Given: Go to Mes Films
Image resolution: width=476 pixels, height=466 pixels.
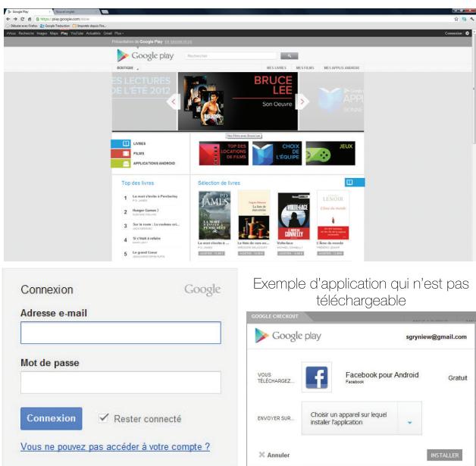Looking at the screenshot, I should (305, 68).
